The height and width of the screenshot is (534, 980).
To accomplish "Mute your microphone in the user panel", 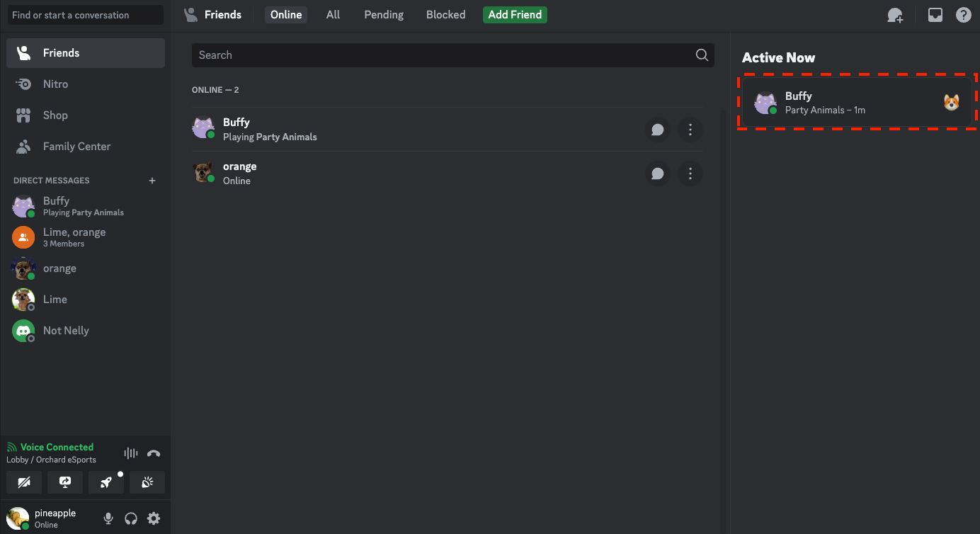I will click(x=108, y=518).
